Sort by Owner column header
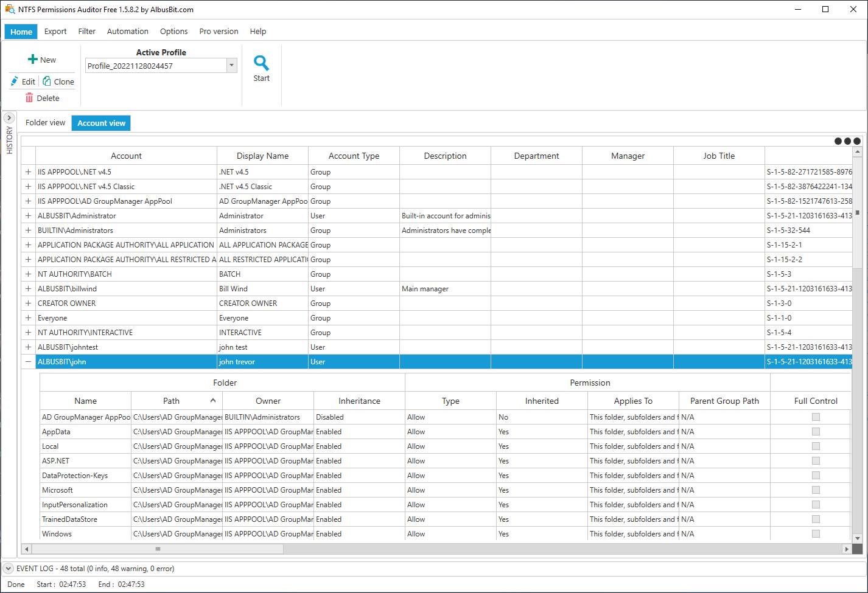 click(268, 401)
